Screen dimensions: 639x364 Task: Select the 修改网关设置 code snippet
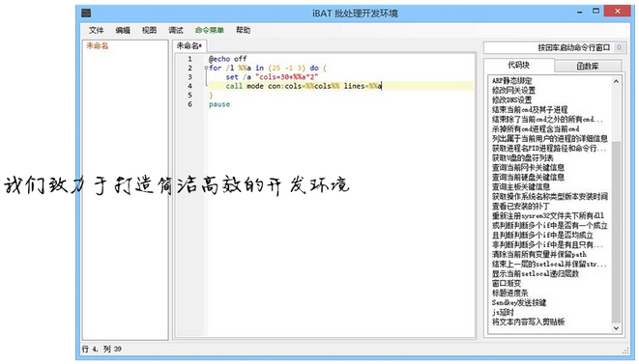pos(513,91)
